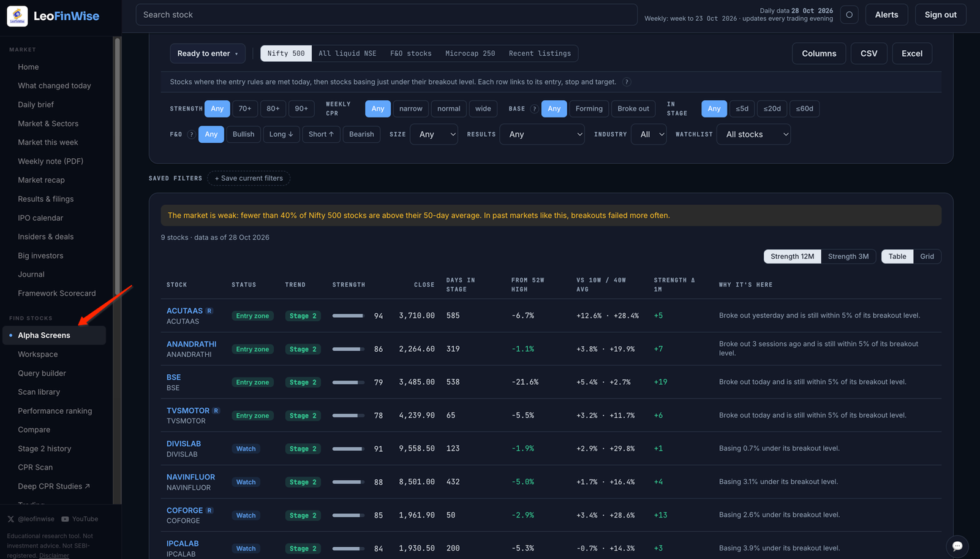Select the 80+ strength filter

273,108
